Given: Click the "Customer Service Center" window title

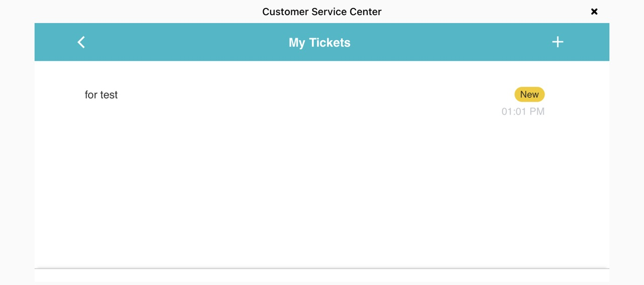Looking at the screenshot, I should pyautogui.click(x=321, y=12).
